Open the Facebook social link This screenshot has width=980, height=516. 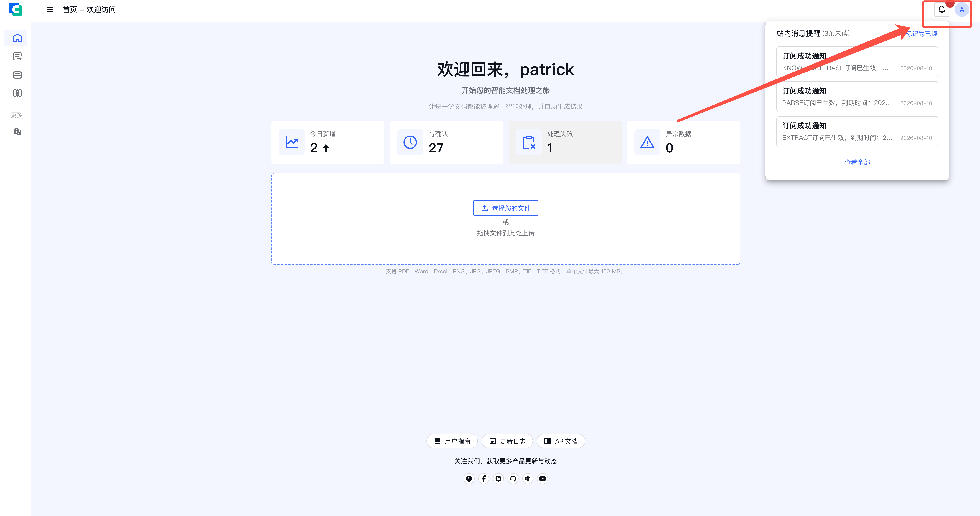click(x=484, y=479)
